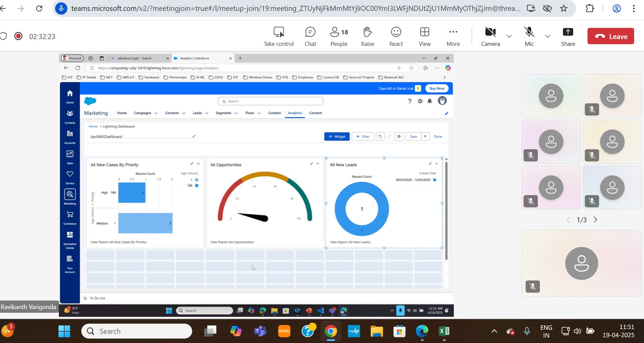Go to next page of participants
Image resolution: width=644 pixels, height=343 pixels.
pyautogui.click(x=595, y=220)
